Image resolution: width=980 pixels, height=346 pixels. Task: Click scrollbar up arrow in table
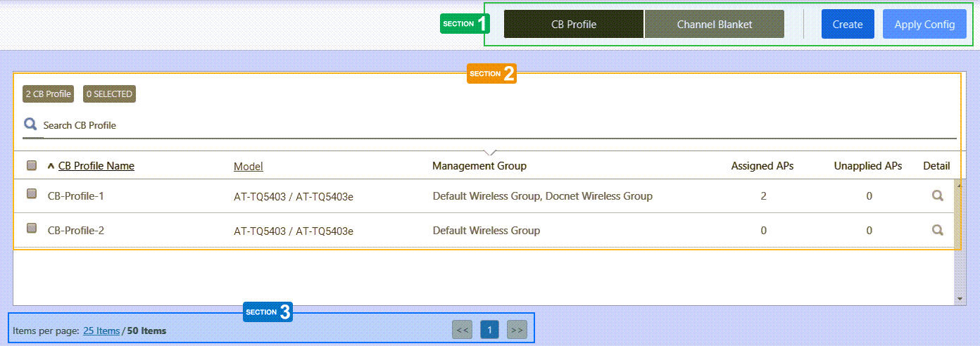960,184
